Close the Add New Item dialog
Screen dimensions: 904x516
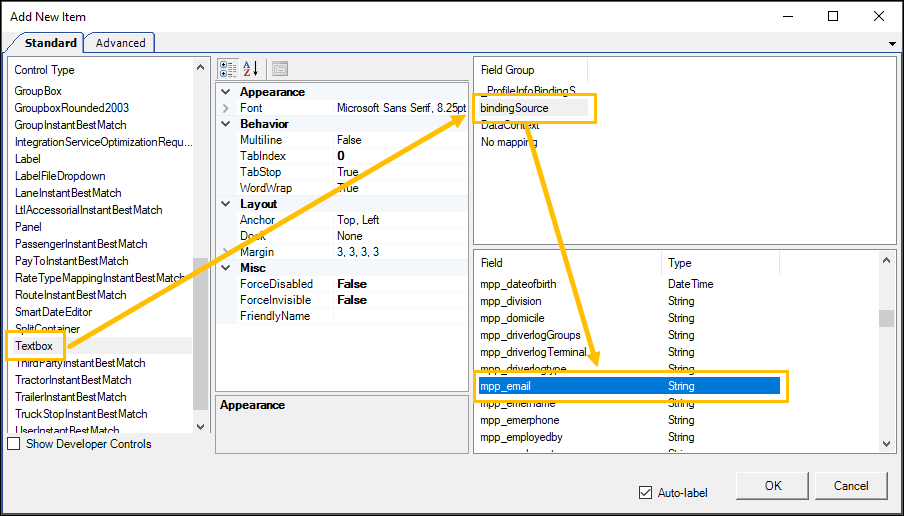coord(879,16)
